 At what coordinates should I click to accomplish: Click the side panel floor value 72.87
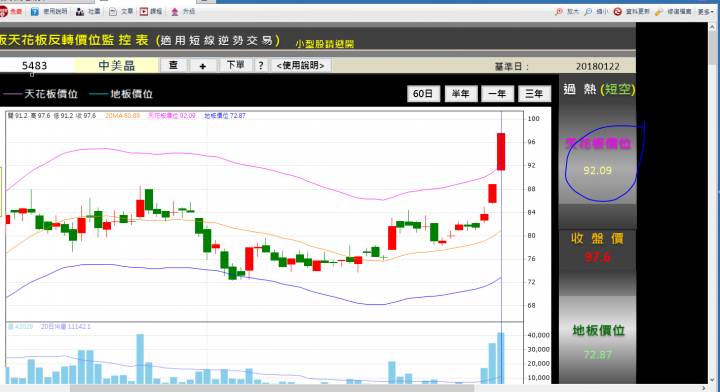[x=597, y=354]
